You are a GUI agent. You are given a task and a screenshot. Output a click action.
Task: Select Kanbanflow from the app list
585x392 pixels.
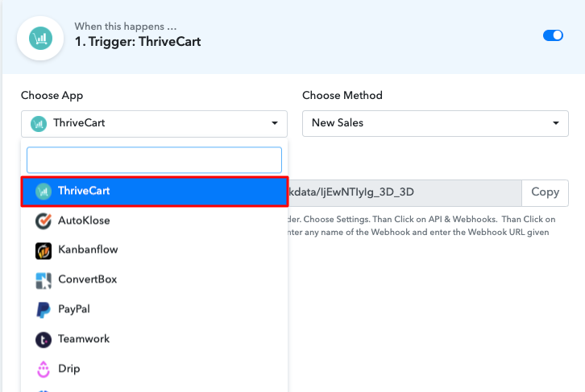(x=155, y=250)
